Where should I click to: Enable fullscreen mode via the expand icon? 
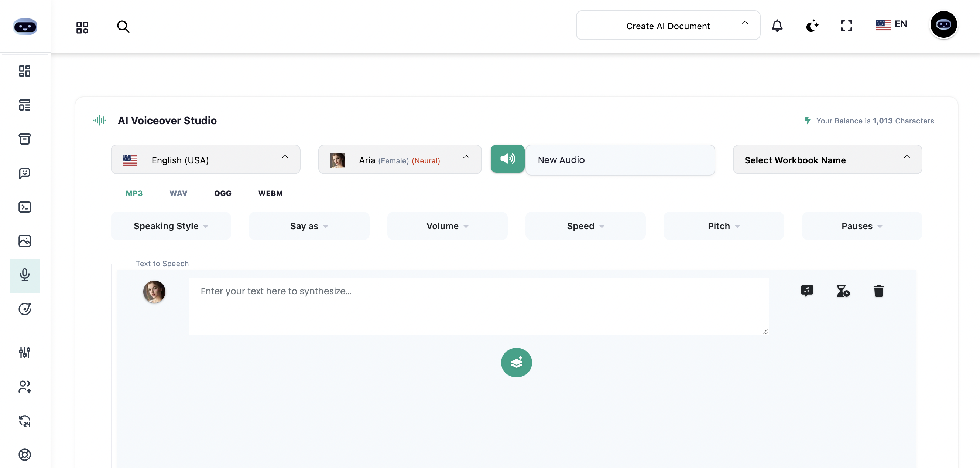tap(846, 26)
